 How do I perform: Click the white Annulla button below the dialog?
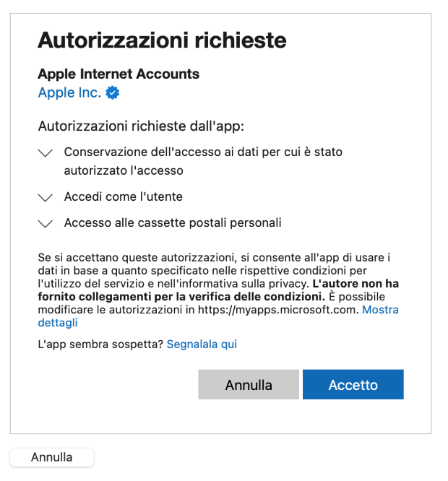click(x=52, y=457)
